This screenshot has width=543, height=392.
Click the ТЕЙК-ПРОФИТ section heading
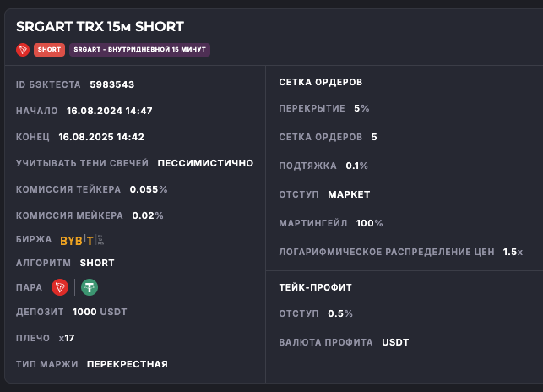coord(315,287)
